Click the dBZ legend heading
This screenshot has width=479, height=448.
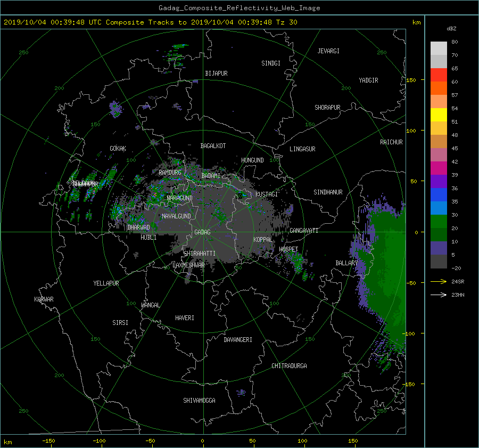click(451, 29)
